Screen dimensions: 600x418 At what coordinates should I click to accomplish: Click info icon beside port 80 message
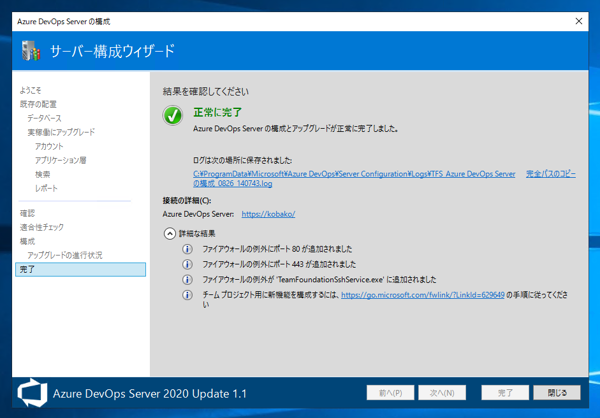click(187, 249)
